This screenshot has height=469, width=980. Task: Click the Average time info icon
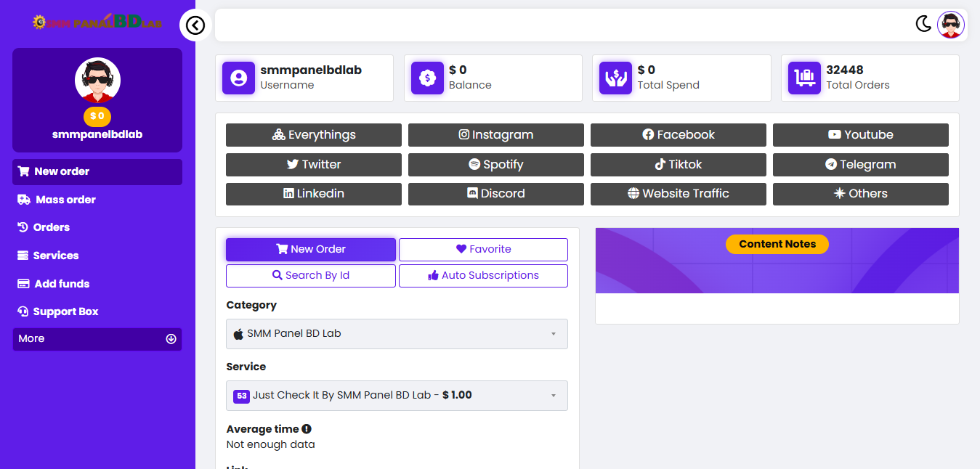(307, 429)
